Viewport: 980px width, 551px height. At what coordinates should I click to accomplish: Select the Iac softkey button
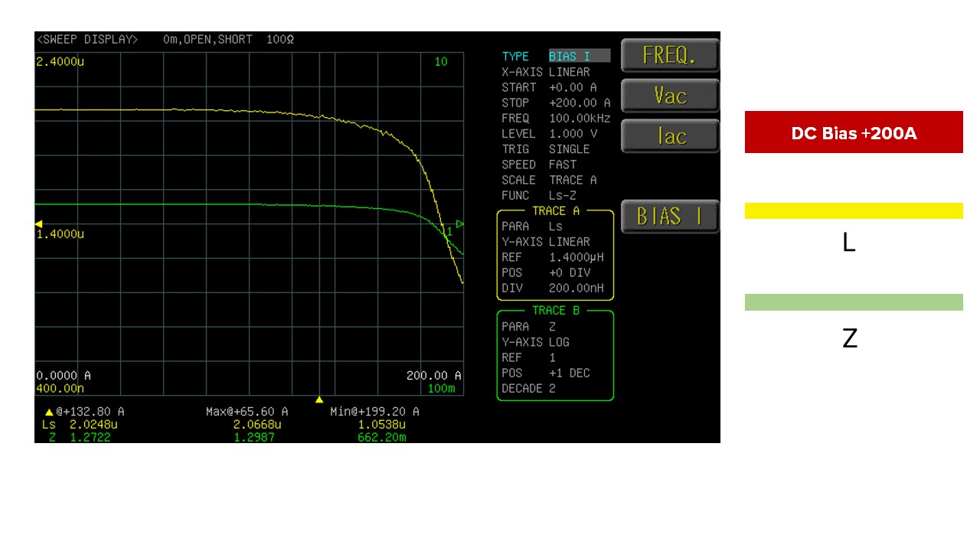(670, 136)
